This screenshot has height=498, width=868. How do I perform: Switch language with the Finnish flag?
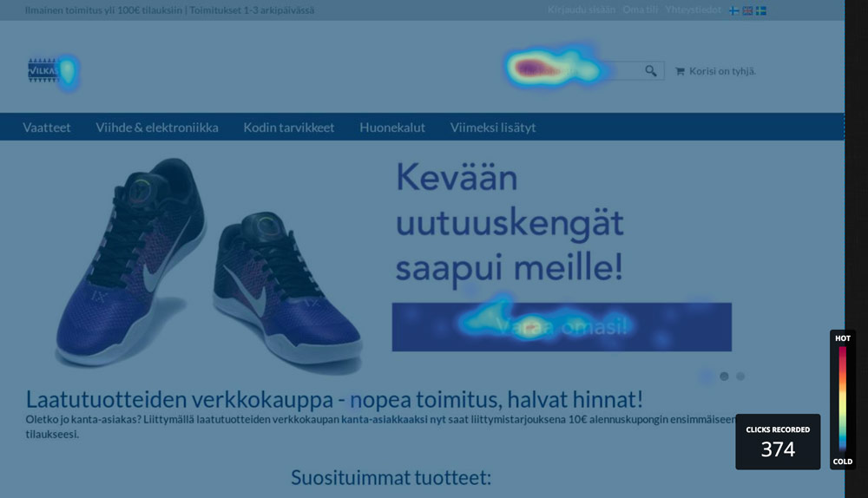pyautogui.click(x=734, y=10)
